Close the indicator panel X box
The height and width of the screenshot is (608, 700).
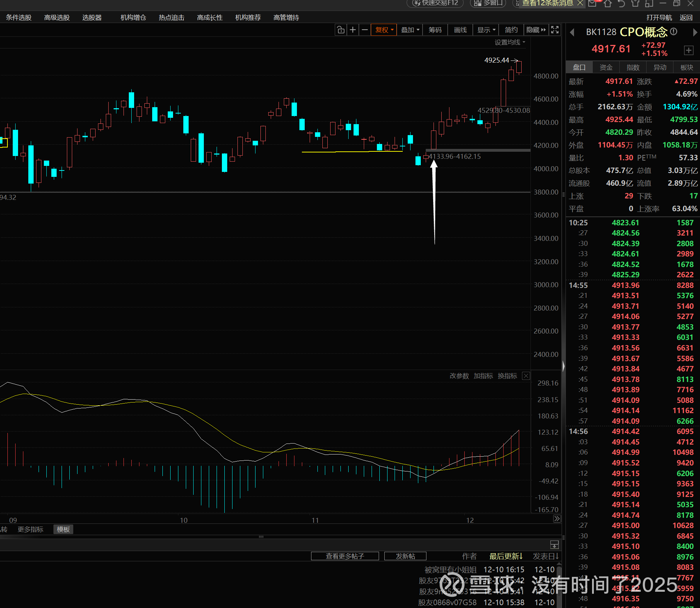(x=526, y=376)
